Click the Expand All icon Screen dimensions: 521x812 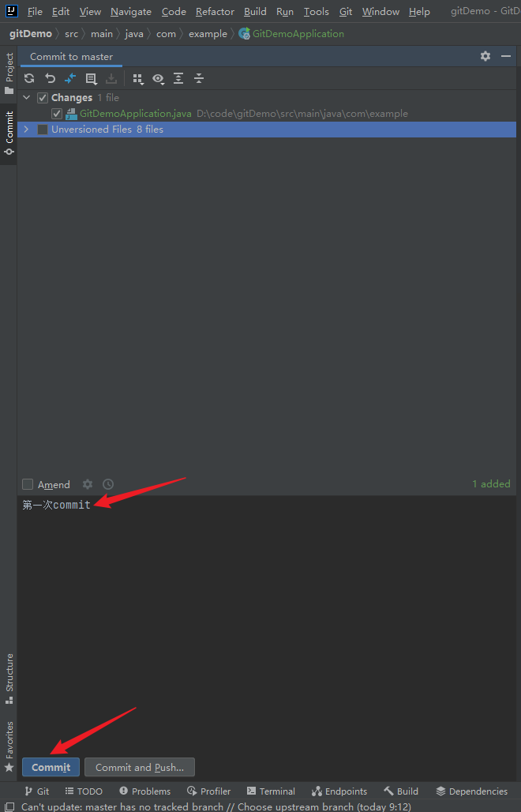[178, 78]
